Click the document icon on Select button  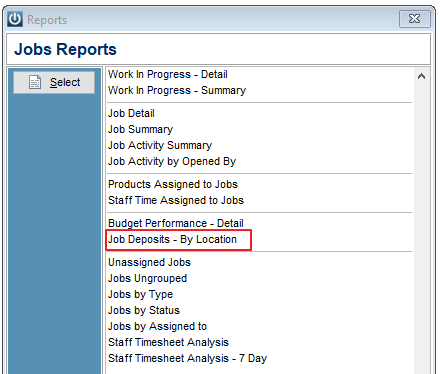pos(35,82)
